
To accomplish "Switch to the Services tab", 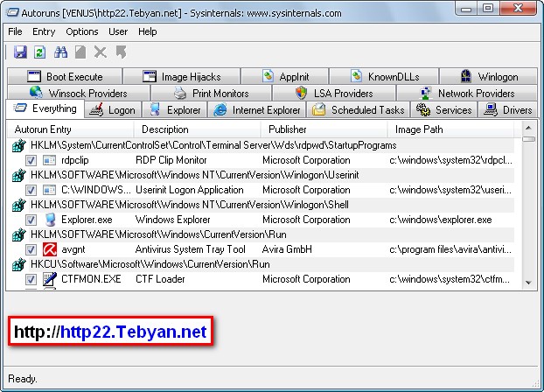I will pos(444,110).
